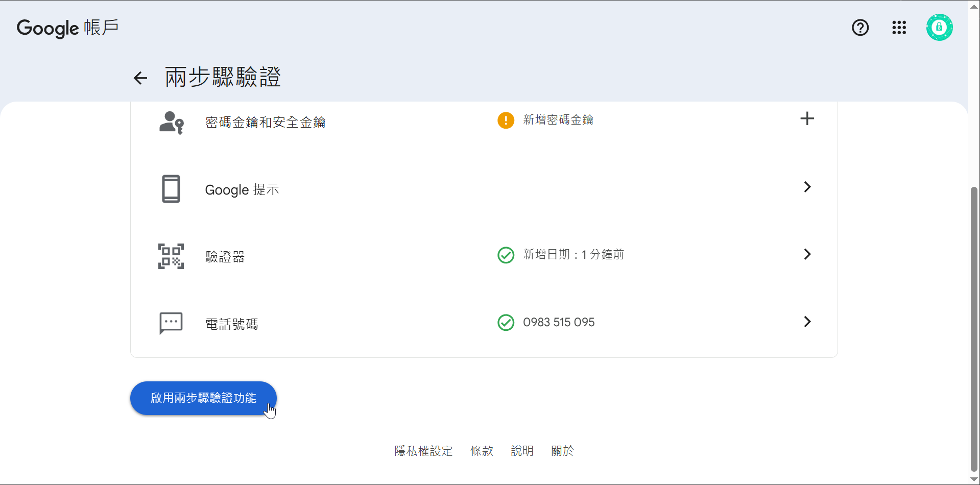
Task: Click green check beside 0983 515 095
Action: pos(506,323)
